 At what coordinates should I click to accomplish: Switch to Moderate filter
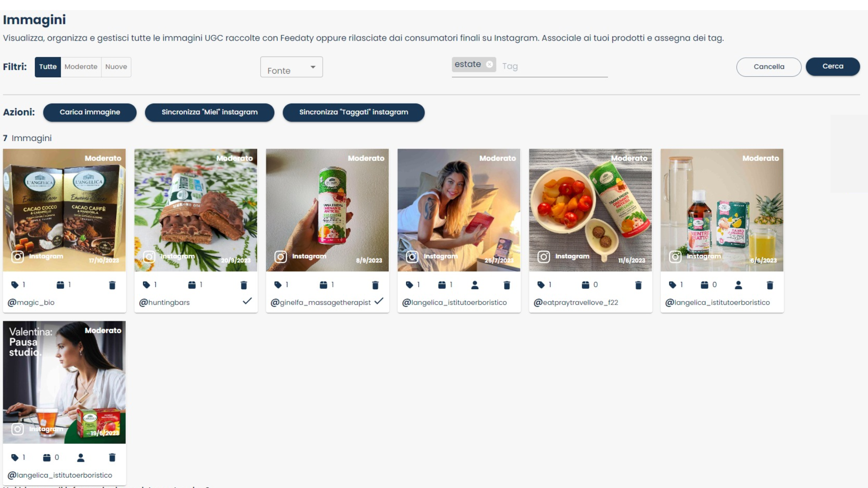pos(81,67)
